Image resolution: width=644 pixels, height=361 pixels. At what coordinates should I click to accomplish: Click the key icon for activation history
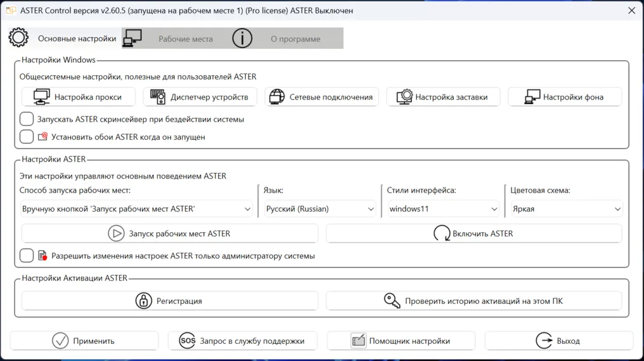(392, 301)
